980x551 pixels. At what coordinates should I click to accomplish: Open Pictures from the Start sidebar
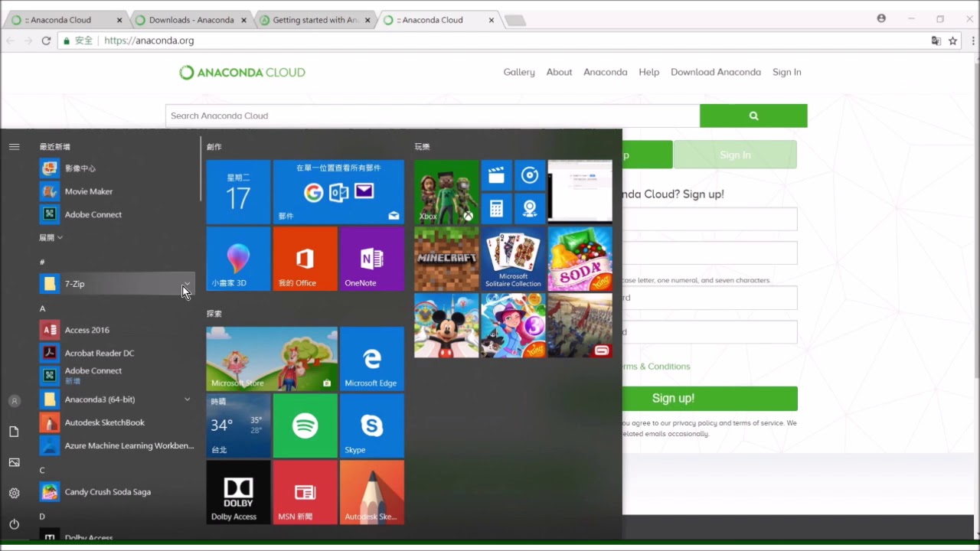(x=14, y=463)
